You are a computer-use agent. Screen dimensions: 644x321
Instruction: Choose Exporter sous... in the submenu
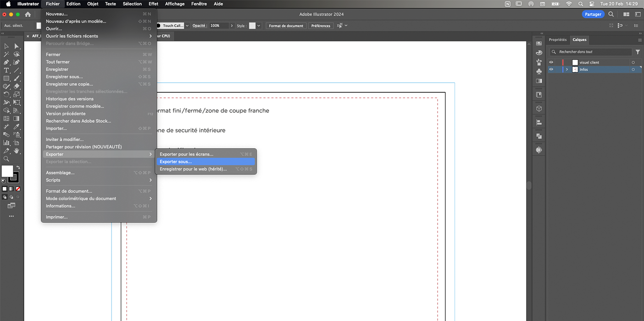tap(176, 162)
